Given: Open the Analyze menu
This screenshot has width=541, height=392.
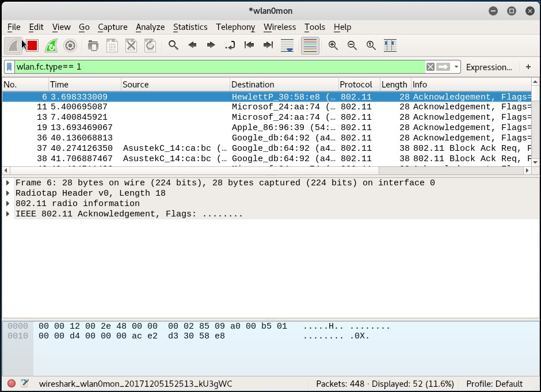Looking at the screenshot, I should 150,27.
